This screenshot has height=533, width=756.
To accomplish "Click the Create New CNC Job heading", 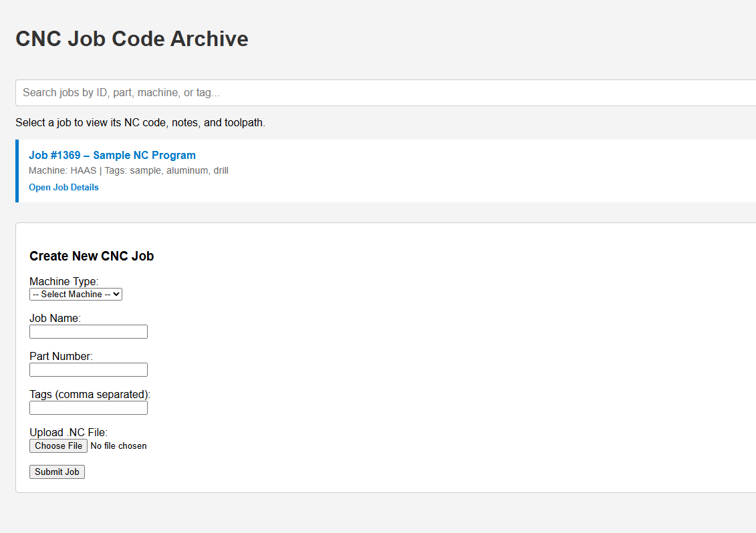I will point(92,256).
